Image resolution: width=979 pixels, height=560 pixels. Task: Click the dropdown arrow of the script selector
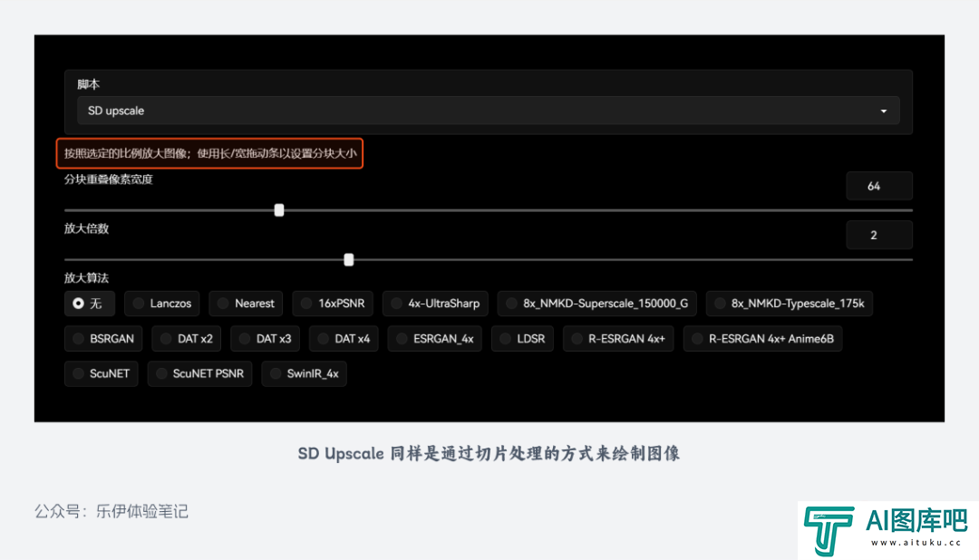[884, 111]
